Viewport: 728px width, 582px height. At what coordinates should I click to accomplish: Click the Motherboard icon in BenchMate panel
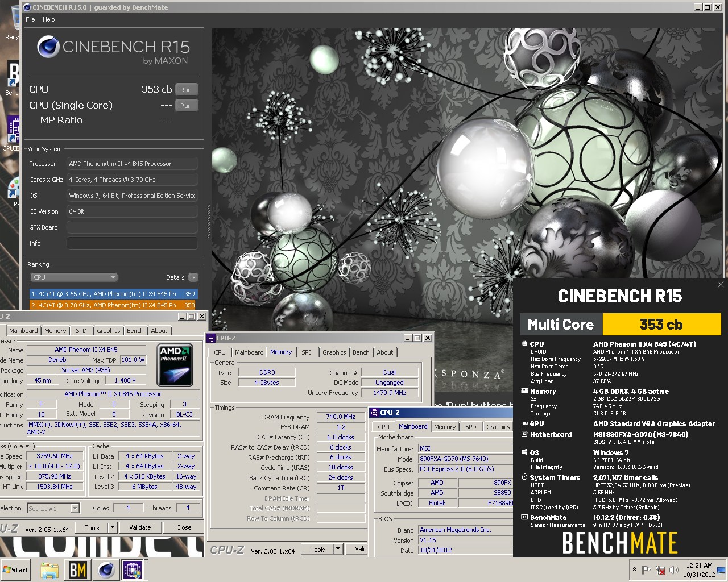[524, 434]
